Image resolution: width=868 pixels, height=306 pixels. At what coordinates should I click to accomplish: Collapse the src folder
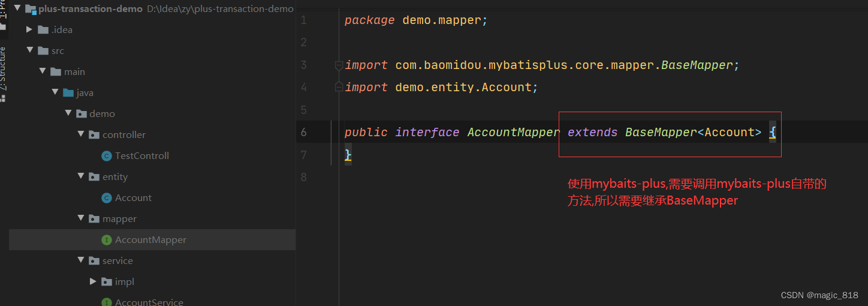(x=29, y=50)
